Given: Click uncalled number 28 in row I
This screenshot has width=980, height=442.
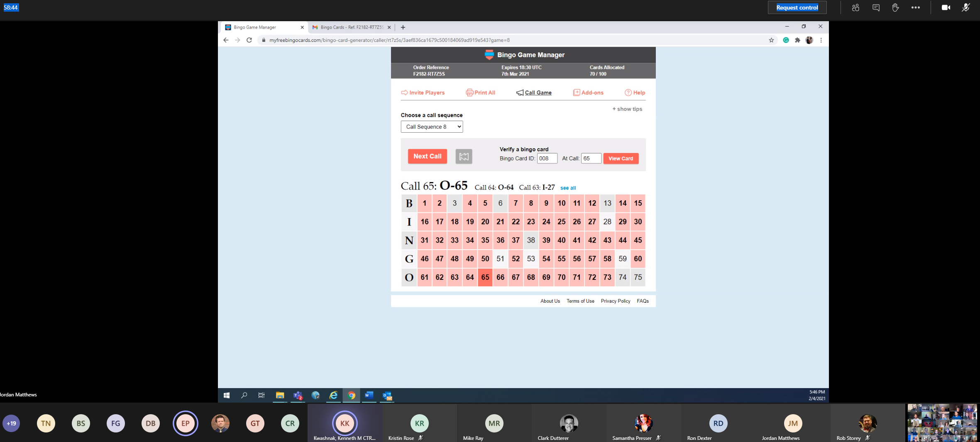Looking at the screenshot, I should [607, 222].
